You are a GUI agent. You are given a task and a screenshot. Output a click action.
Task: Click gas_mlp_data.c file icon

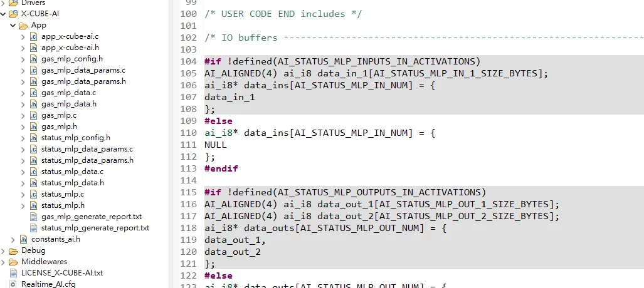point(34,93)
